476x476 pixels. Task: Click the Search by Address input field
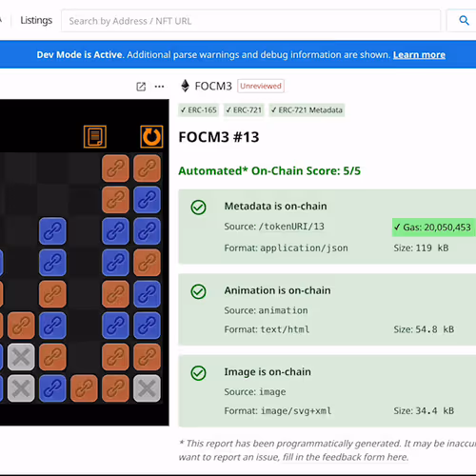pyautogui.click(x=250, y=21)
